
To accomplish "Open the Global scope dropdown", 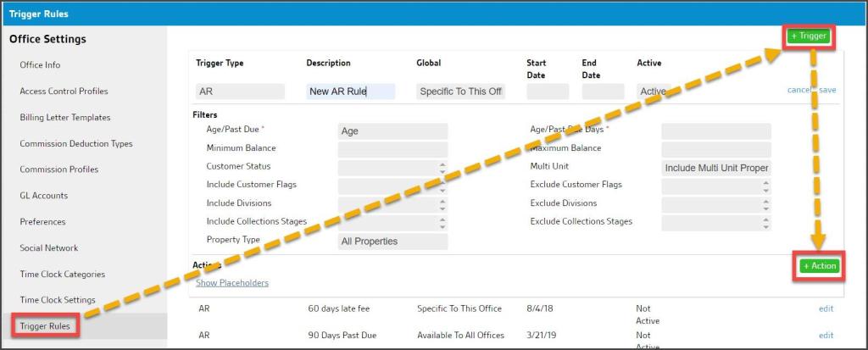I will [x=462, y=92].
